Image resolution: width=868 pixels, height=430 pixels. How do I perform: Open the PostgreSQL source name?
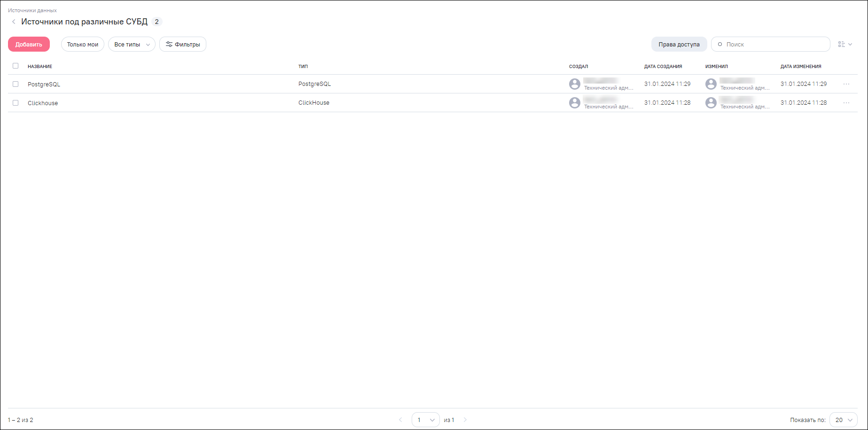click(44, 84)
